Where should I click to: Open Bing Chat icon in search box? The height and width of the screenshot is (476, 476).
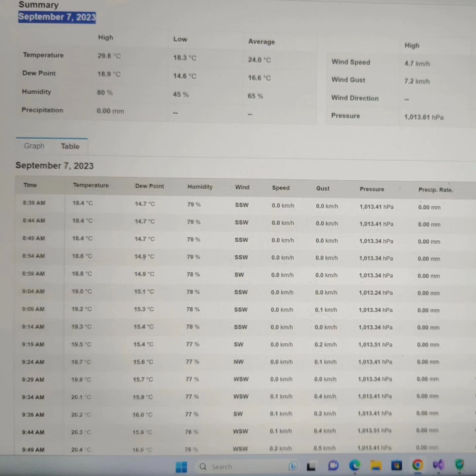293,466
